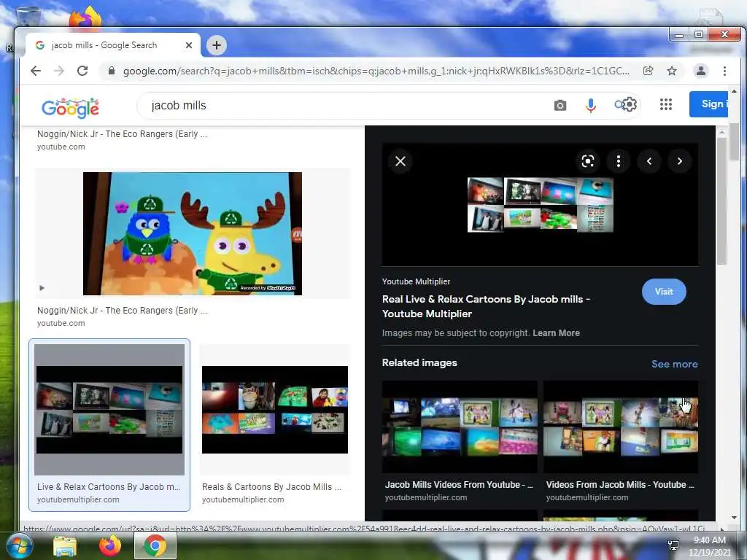Select Live & Relax Cartoons result thumbnail
The width and height of the screenshot is (747, 560).
click(109, 410)
